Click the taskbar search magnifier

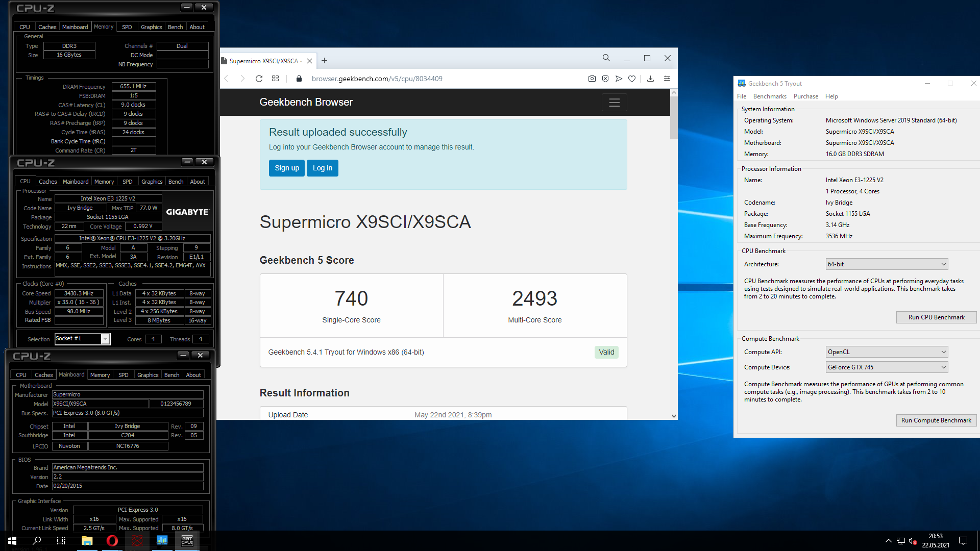[x=37, y=541]
